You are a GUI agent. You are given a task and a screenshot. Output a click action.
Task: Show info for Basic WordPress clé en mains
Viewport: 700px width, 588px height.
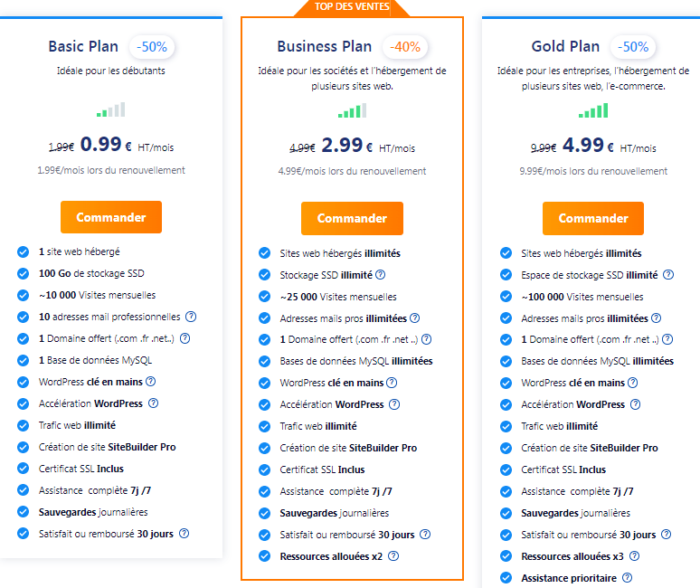point(151,382)
